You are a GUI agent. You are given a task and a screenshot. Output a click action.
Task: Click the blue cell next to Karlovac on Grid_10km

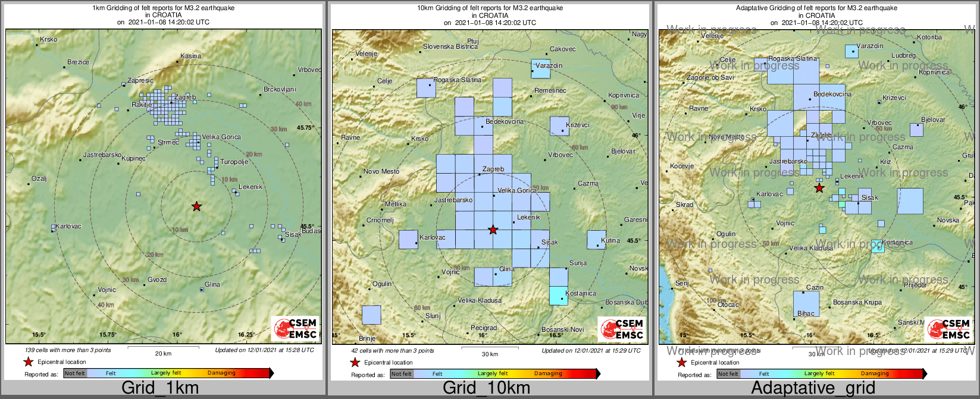(x=408, y=240)
